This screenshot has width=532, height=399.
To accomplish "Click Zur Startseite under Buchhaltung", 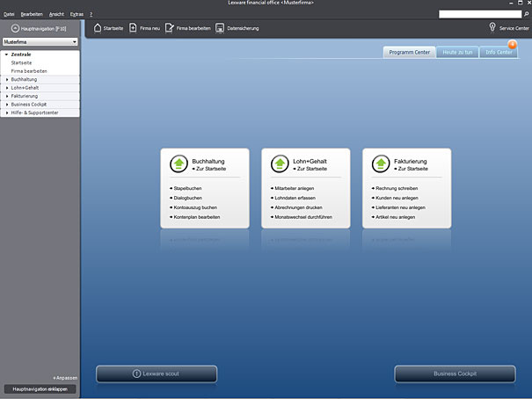I will 211,169.
